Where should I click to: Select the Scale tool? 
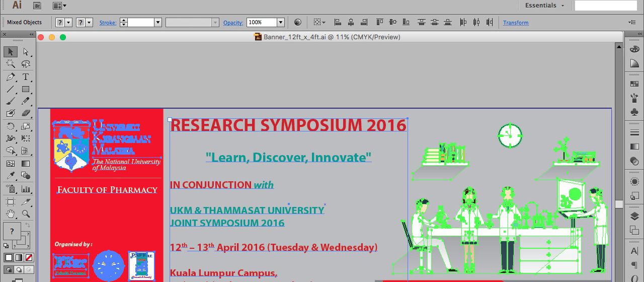coord(26,126)
